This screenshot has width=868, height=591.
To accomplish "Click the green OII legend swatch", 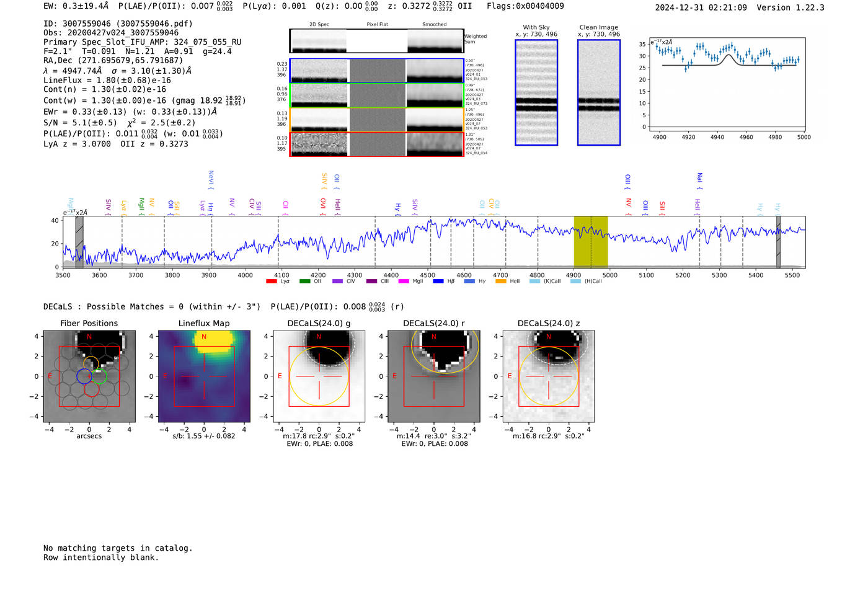I will tap(304, 282).
